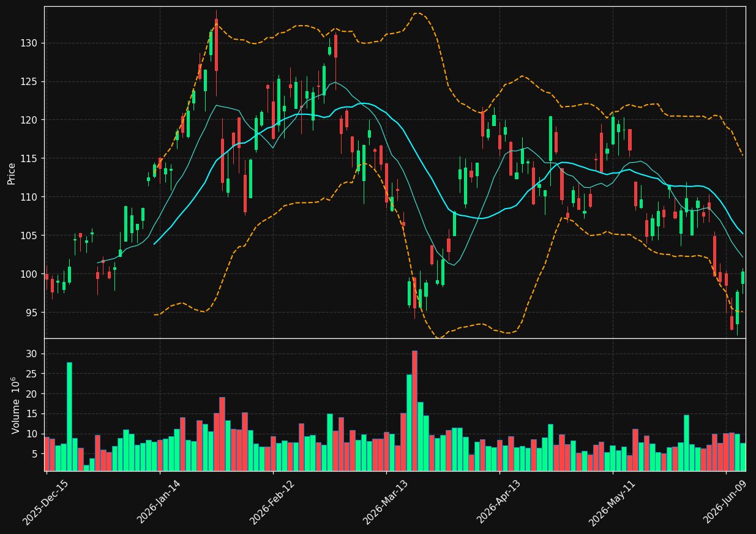756x534 pixels.
Task: Click the 5 volume axis tick
Action: [36, 454]
